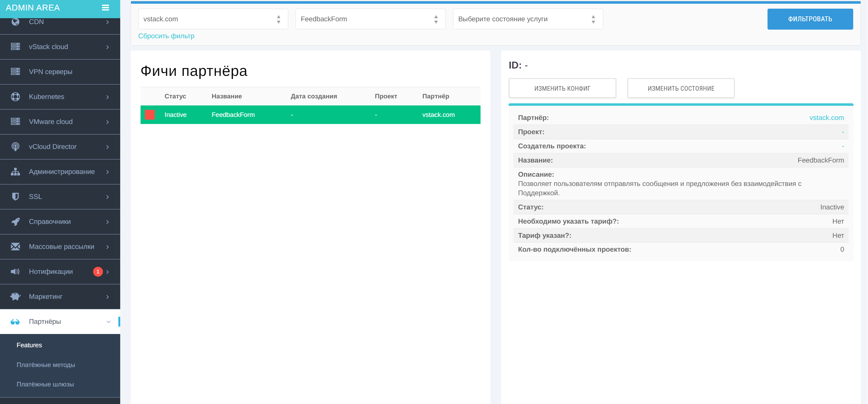The height and width of the screenshot is (404, 868).
Task: Open the Features submenu item
Action: [29, 345]
